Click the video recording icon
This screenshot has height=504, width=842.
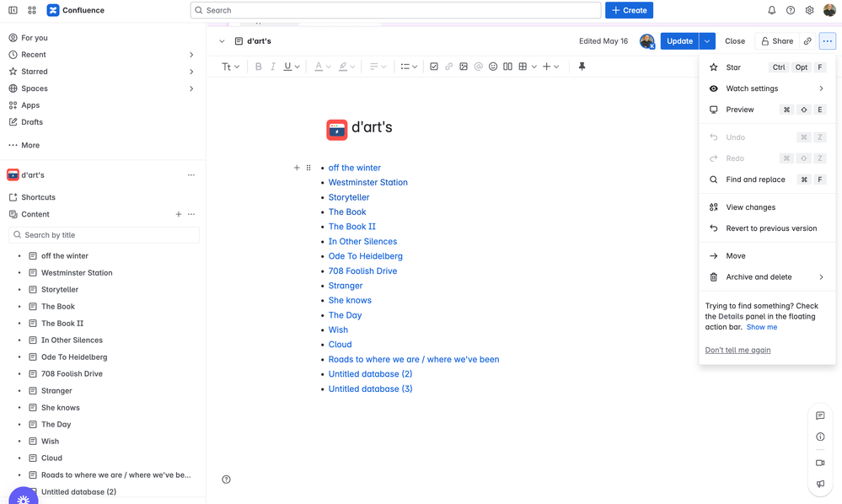click(820, 463)
